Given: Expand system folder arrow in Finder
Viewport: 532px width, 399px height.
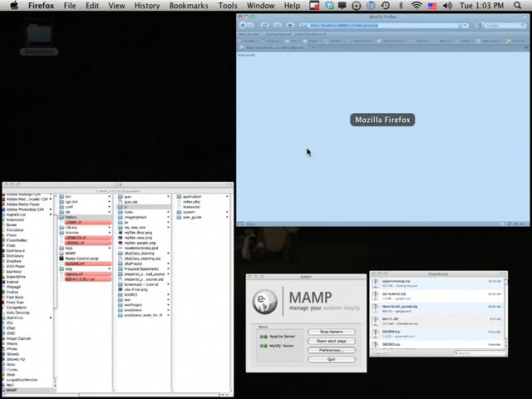Looking at the screenshot, I should 227,212.
